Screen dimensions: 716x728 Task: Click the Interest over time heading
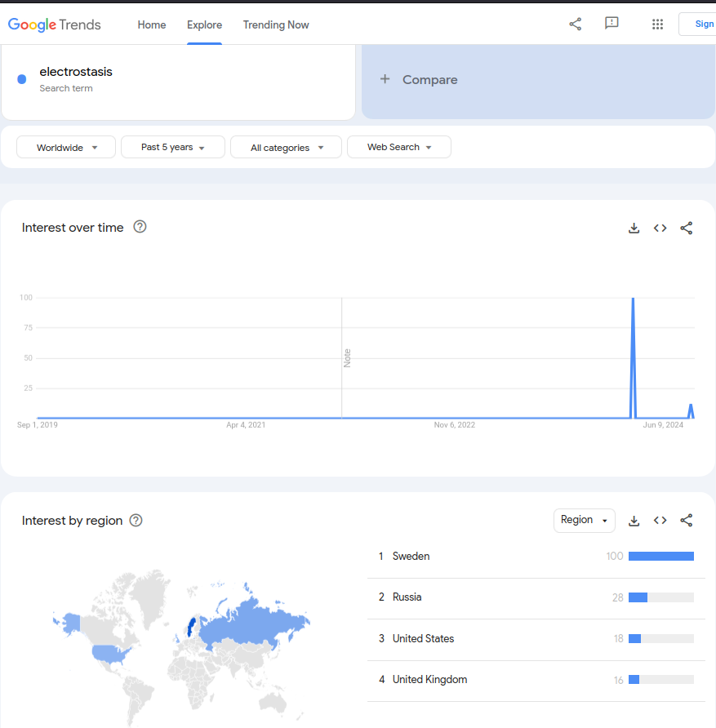(73, 228)
